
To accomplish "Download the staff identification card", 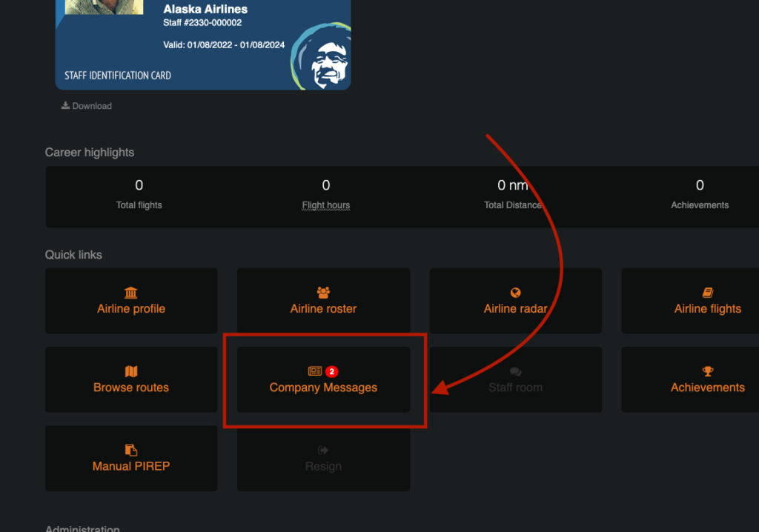I will pos(87,106).
